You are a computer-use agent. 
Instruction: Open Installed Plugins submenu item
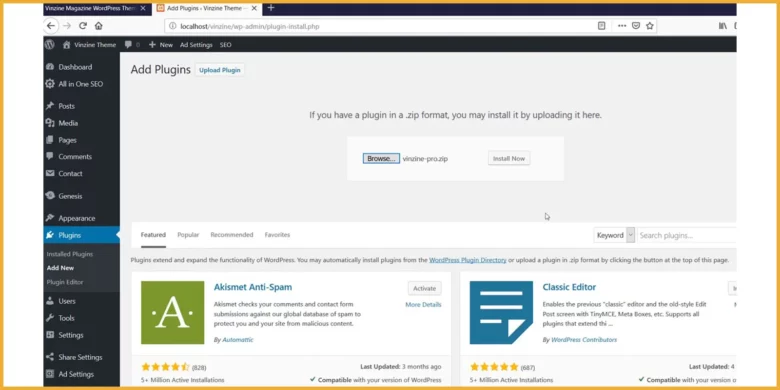point(70,254)
